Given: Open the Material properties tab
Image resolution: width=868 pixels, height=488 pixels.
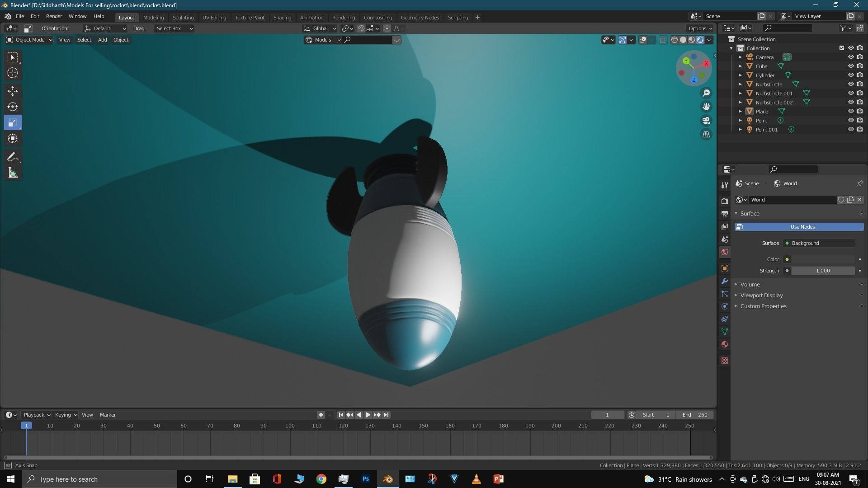Looking at the screenshot, I should click(725, 344).
